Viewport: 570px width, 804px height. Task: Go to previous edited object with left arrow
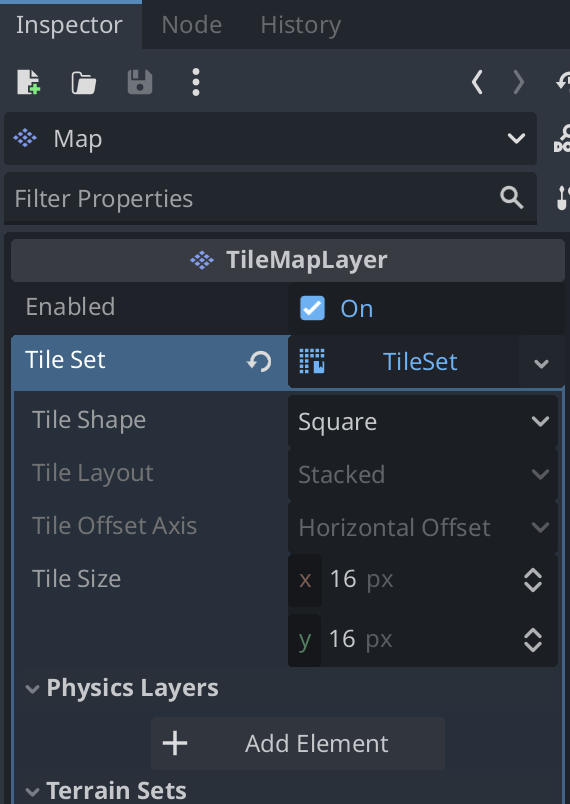tap(477, 82)
